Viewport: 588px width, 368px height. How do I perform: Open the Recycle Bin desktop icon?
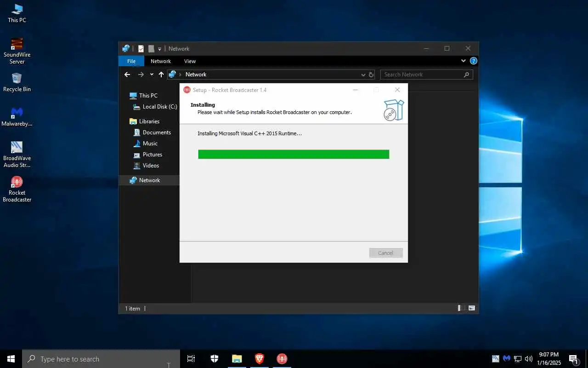[x=17, y=82]
